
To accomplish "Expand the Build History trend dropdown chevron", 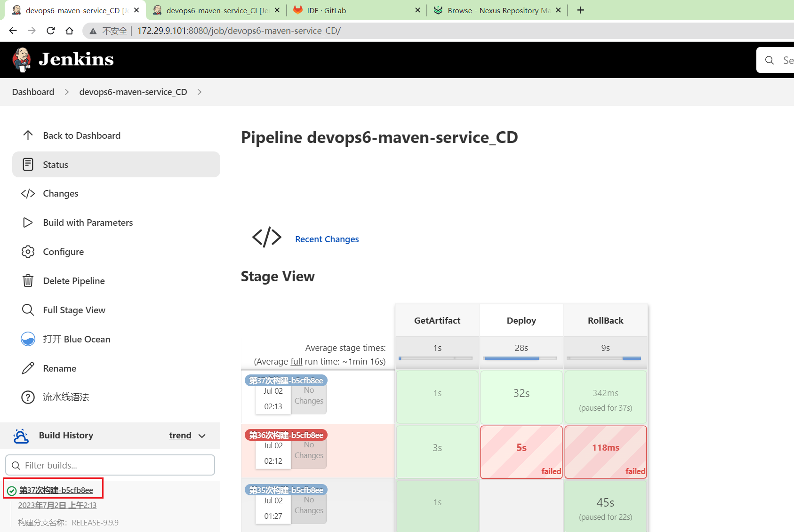I will [x=202, y=436].
